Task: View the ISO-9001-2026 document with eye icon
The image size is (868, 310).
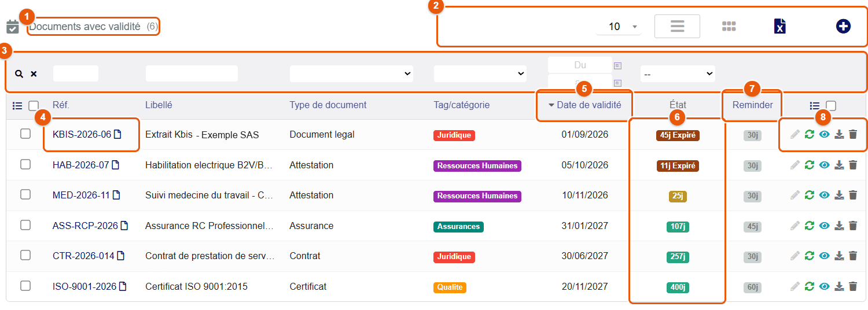Action: 825,286
